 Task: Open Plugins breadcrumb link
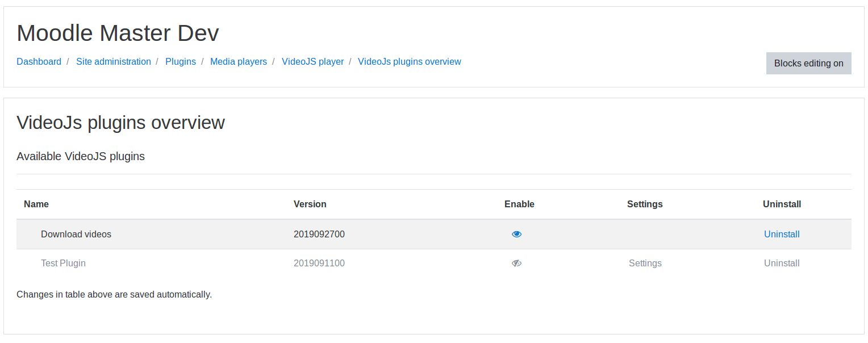click(x=181, y=61)
